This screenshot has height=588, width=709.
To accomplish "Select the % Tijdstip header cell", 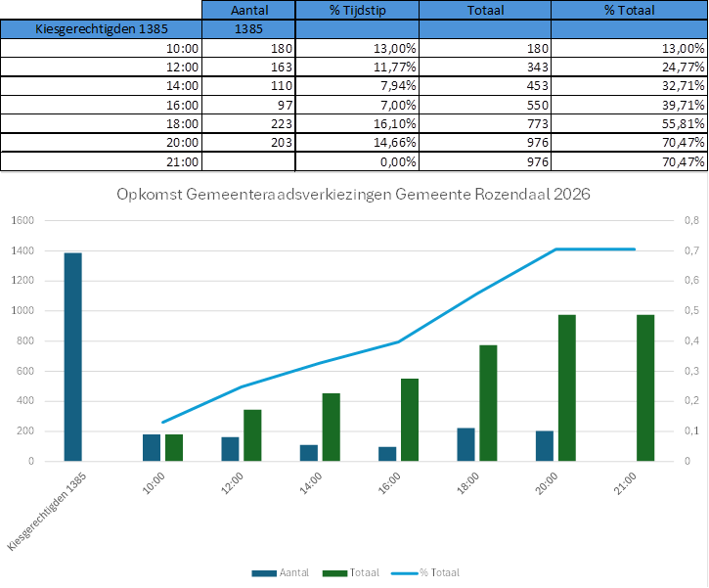I will tap(356, 10).
